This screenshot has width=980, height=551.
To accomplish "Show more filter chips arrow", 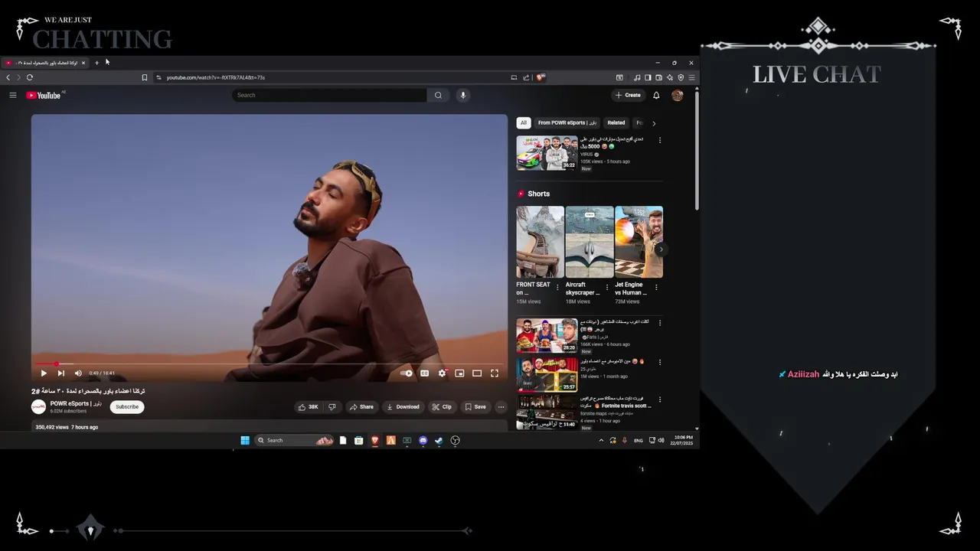I will pyautogui.click(x=653, y=122).
